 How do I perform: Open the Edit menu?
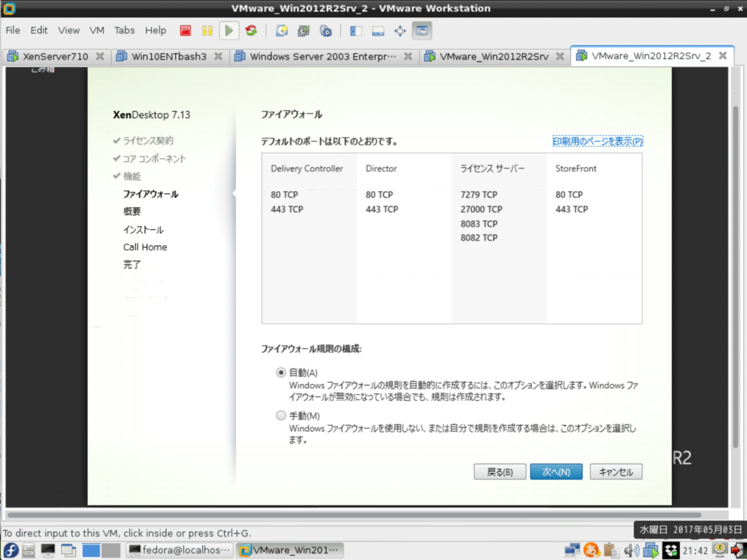(39, 31)
